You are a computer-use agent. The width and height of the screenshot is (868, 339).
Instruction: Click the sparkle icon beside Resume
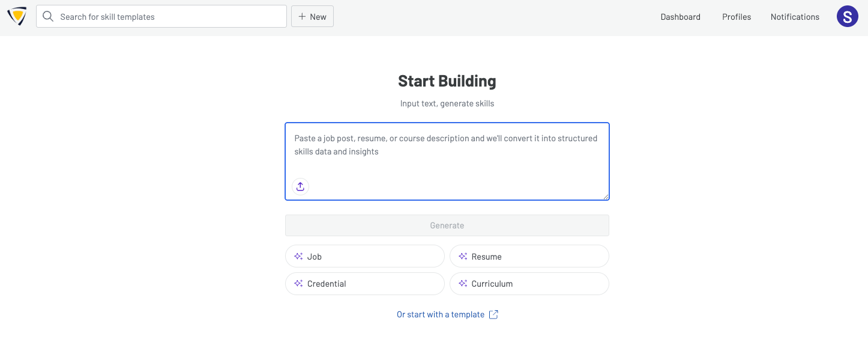[x=463, y=257]
